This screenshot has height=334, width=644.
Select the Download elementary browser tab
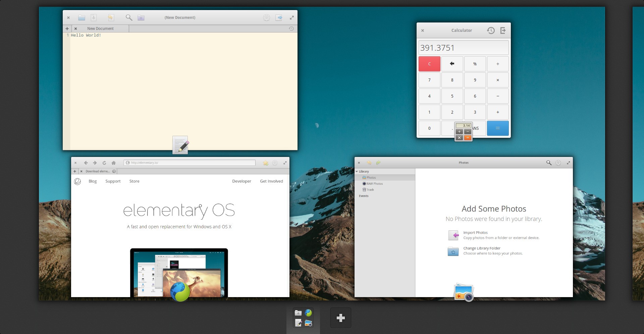point(98,171)
